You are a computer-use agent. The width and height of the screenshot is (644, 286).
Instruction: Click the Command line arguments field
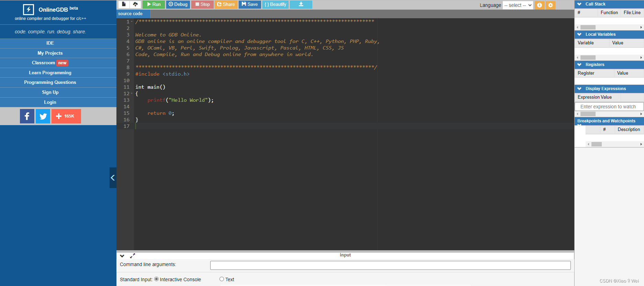click(x=390, y=265)
